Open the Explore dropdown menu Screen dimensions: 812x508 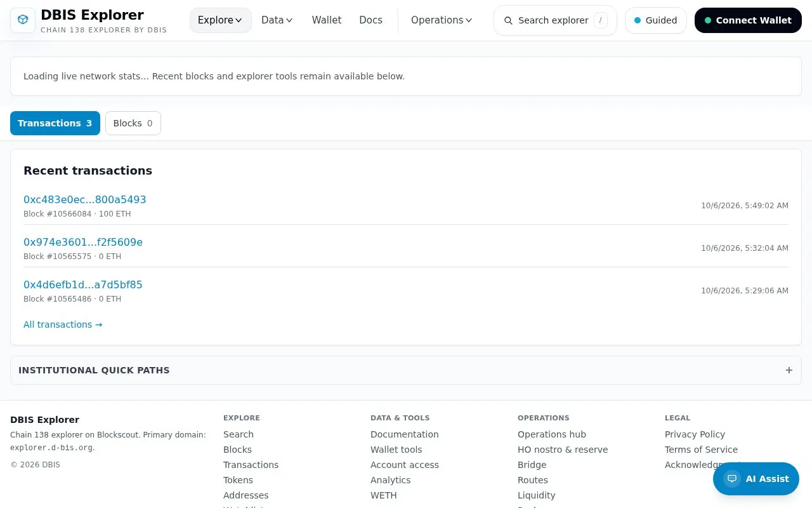click(x=221, y=20)
